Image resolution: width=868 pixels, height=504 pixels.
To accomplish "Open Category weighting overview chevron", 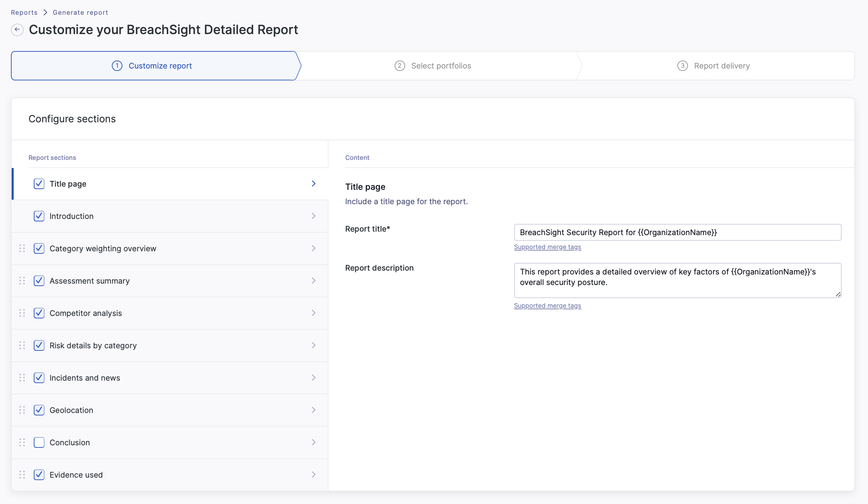I will (x=314, y=248).
